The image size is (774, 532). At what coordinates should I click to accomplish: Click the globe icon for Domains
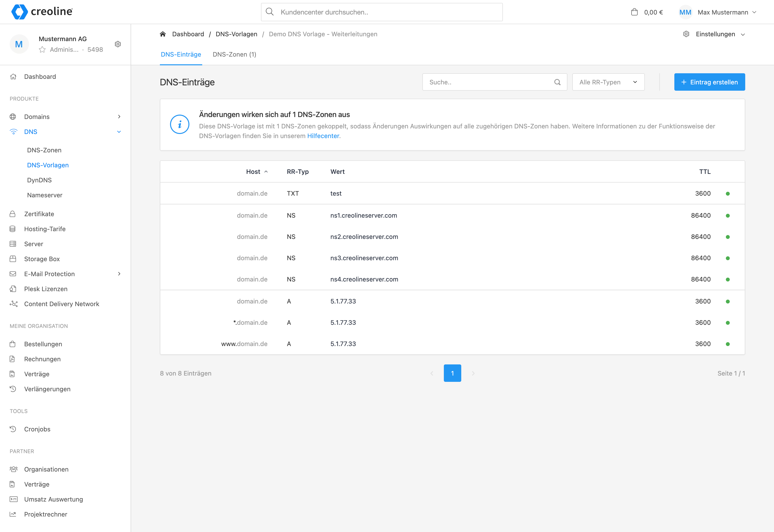[13, 117]
